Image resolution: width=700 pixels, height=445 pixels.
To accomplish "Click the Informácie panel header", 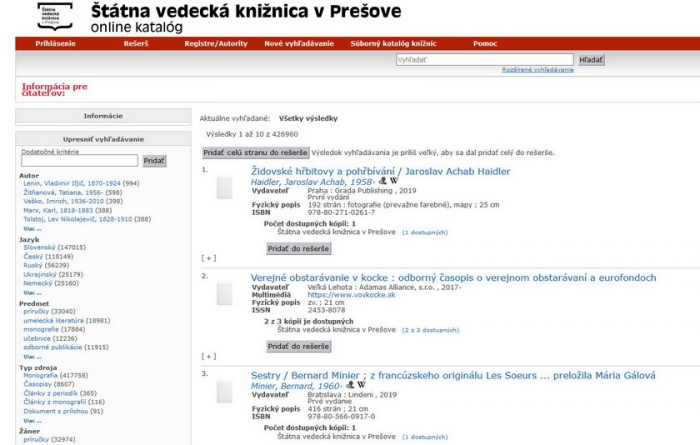I will click(103, 116).
